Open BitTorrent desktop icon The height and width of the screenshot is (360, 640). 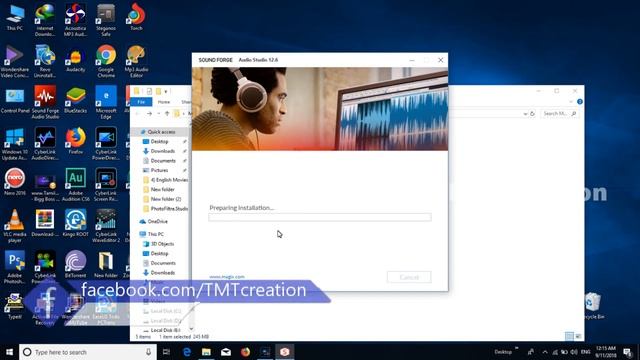pos(76,264)
